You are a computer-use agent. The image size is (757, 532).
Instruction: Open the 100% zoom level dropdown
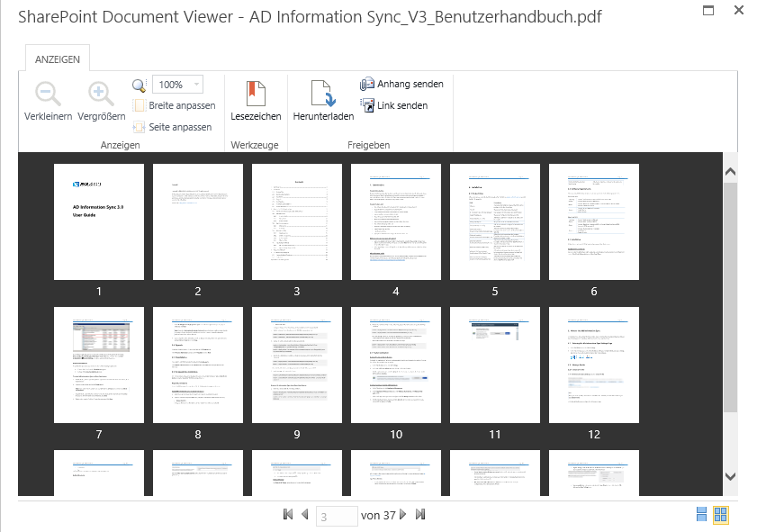[177, 85]
